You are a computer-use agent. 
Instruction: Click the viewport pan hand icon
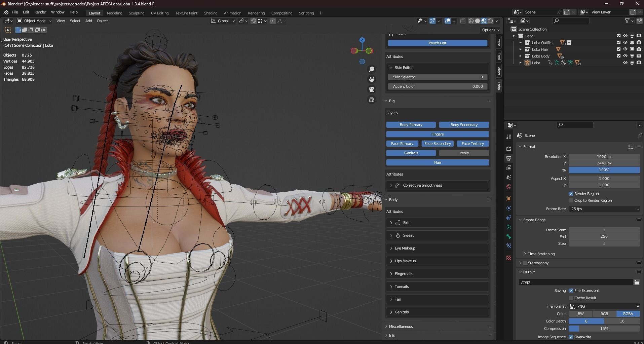pos(372,79)
